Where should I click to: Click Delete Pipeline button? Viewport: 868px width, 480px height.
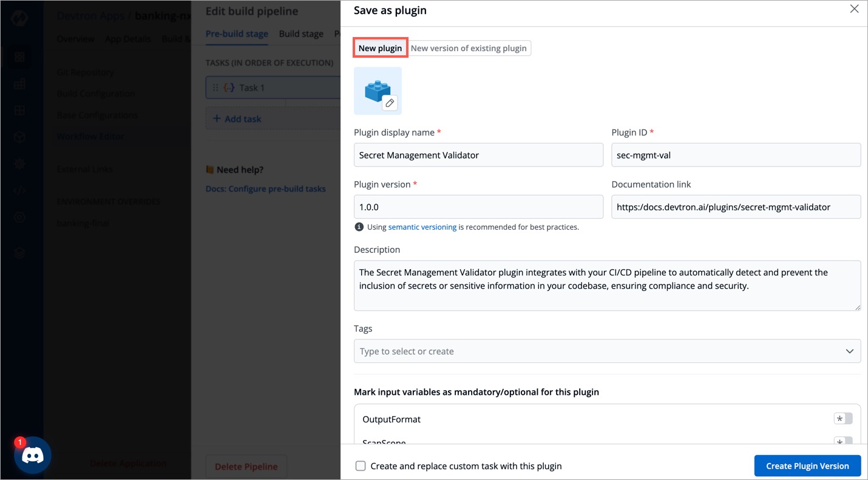coord(246,466)
